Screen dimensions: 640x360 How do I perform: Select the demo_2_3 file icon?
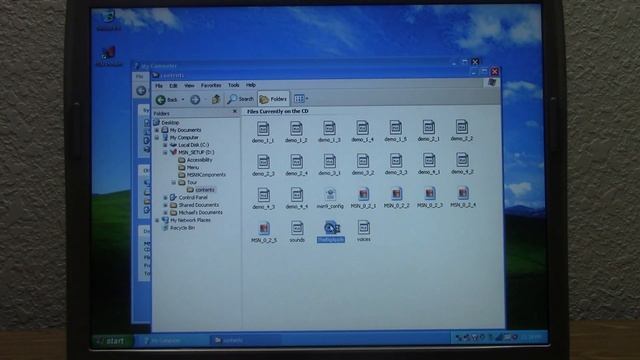pyautogui.click(x=263, y=162)
